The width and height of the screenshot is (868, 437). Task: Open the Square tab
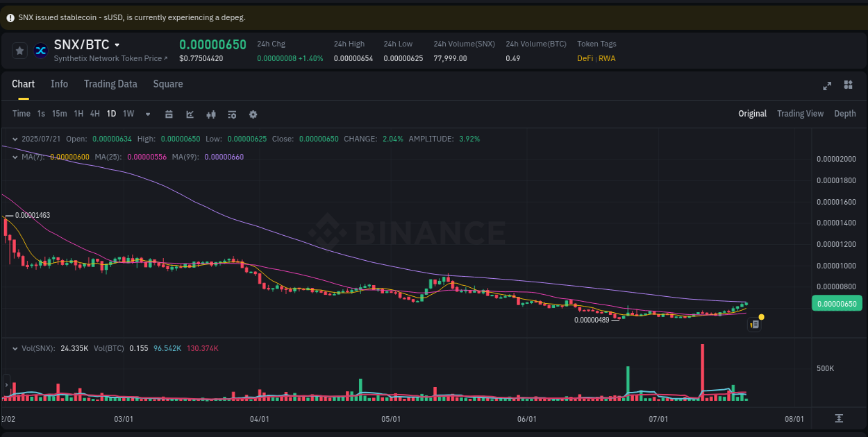click(x=167, y=84)
